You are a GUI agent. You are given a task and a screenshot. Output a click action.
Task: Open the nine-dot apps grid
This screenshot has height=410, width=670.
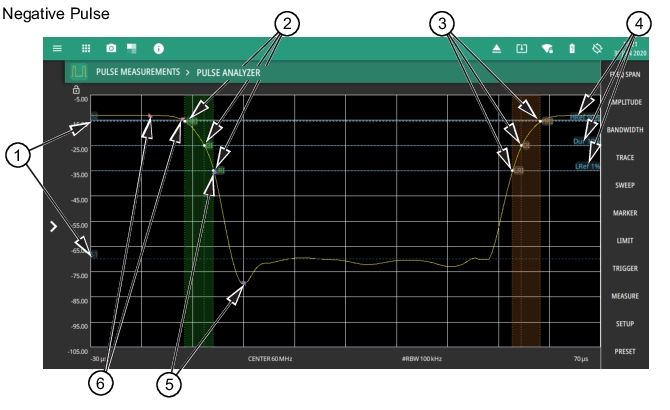(86, 48)
